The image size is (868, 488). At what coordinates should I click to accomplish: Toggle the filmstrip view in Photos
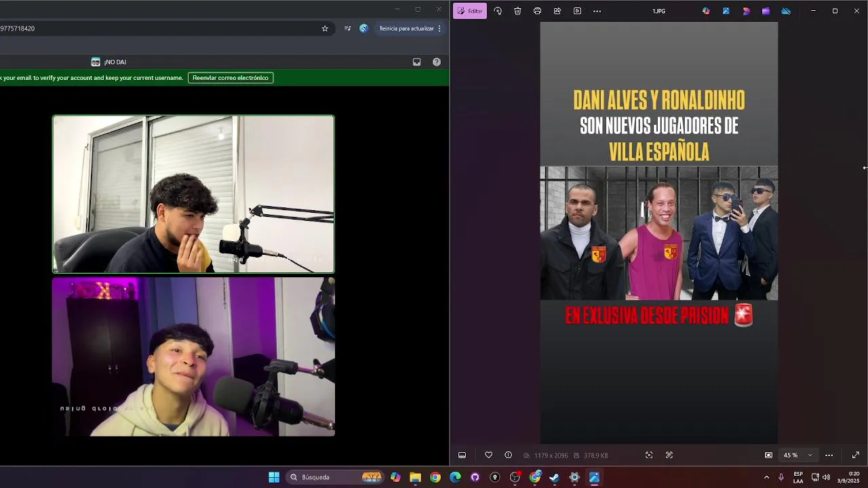click(462, 455)
